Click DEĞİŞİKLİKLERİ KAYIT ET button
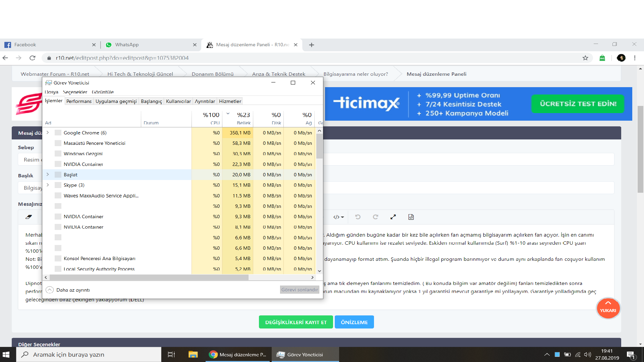This screenshot has height=362, width=644. point(296,322)
